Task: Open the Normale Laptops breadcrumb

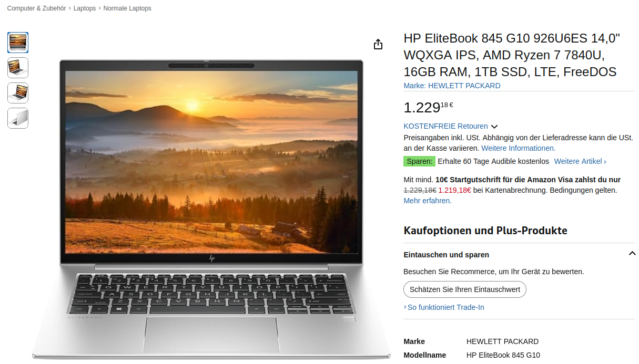Action: 127,8
